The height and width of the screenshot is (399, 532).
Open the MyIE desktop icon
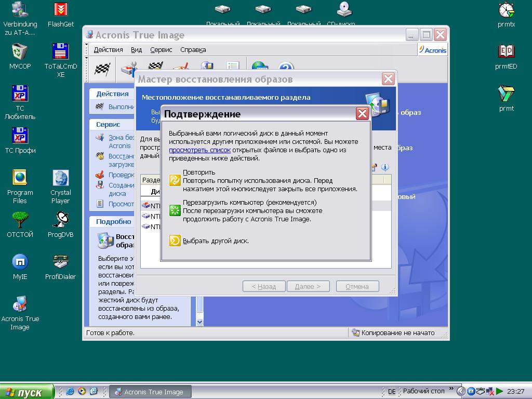pyautogui.click(x=20, y=267)
